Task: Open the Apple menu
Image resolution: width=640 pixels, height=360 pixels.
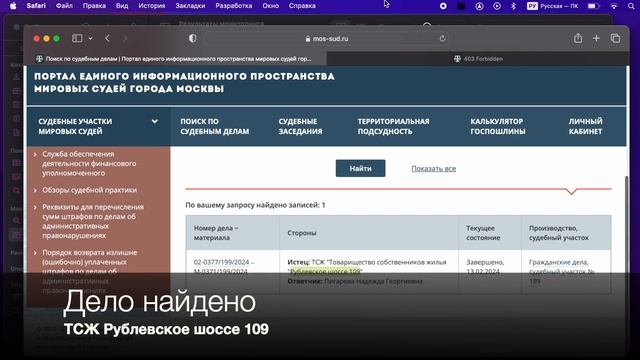Action: 13,6
